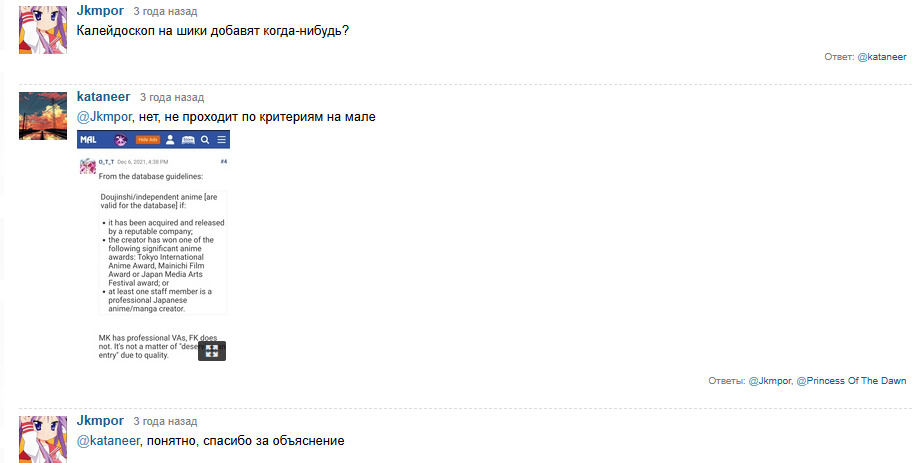The image size is (914, 463).
Task: Click the Store icon in the MAL header
Action: 188,139
